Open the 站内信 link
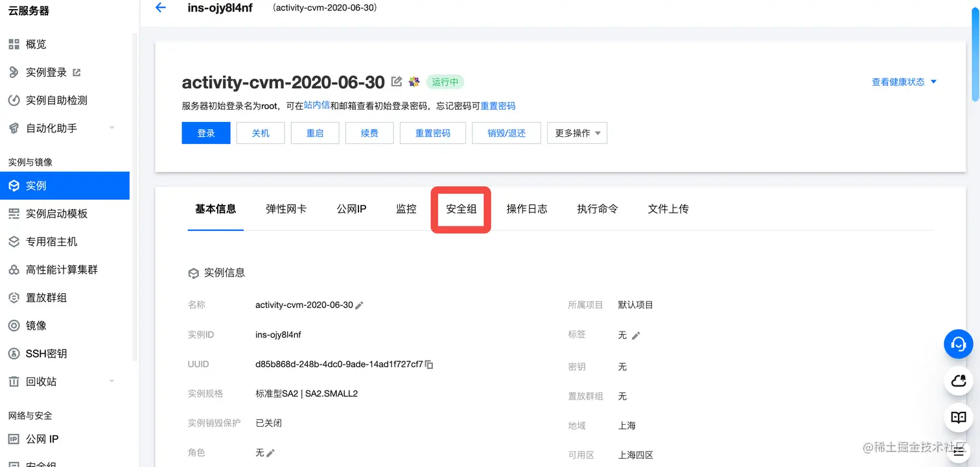 tap(317, 106)
